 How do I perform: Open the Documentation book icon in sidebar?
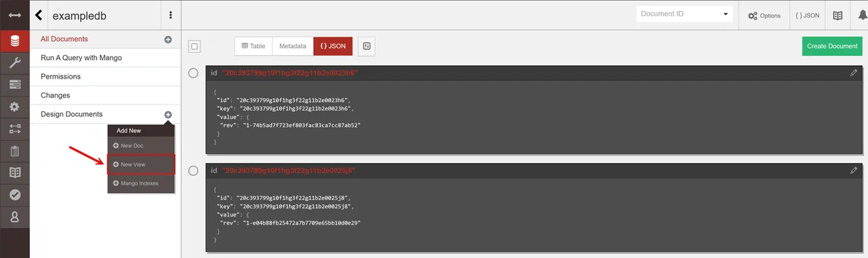(x=14, y=172)
